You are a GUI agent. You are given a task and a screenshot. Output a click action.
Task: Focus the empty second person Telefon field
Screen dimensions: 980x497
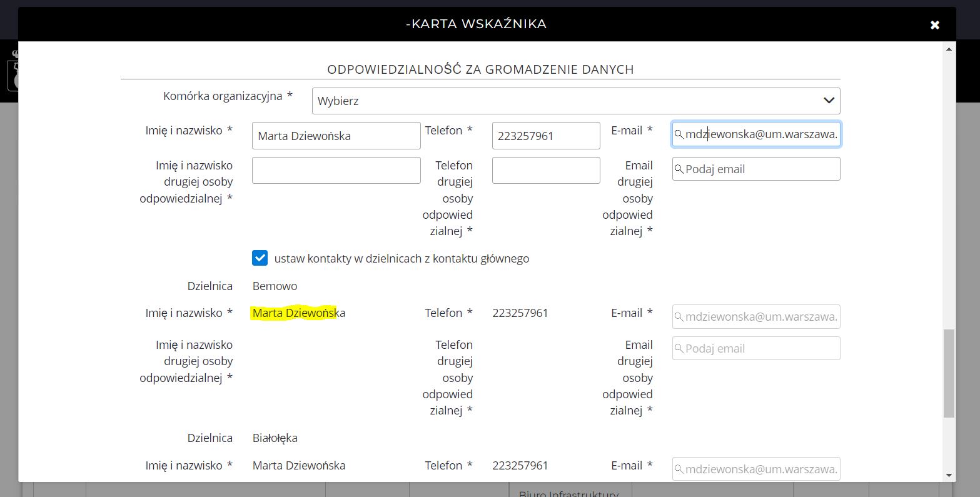tap(545, 170)
